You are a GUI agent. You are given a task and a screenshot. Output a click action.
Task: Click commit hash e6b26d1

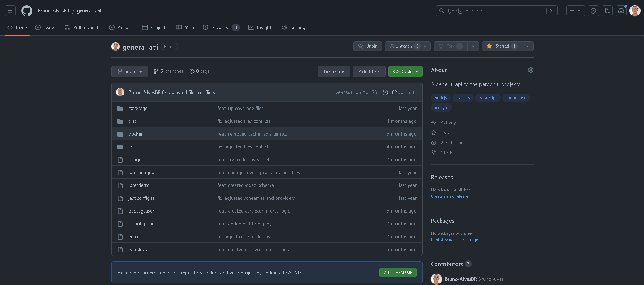click(x=344, y=93)
